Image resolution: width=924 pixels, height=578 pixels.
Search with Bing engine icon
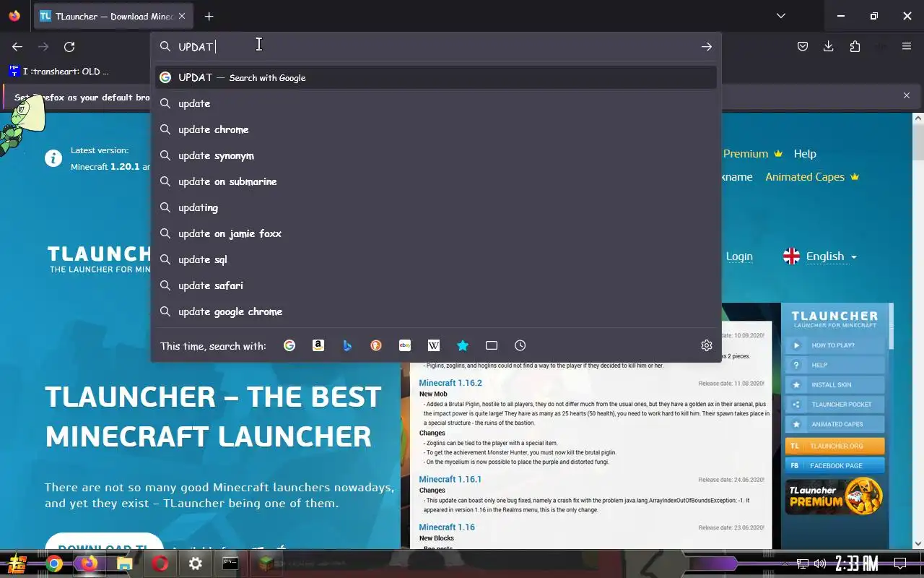point(347,345)
